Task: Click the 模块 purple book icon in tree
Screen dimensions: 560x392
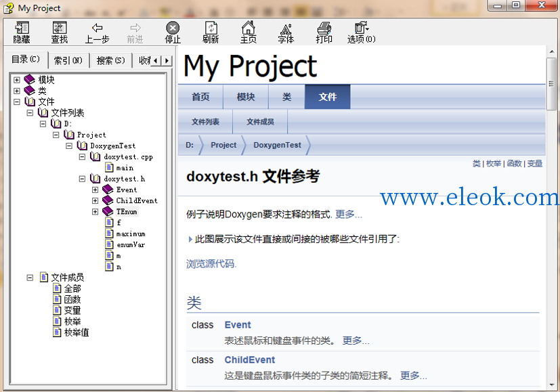Action: coord(30,80)
